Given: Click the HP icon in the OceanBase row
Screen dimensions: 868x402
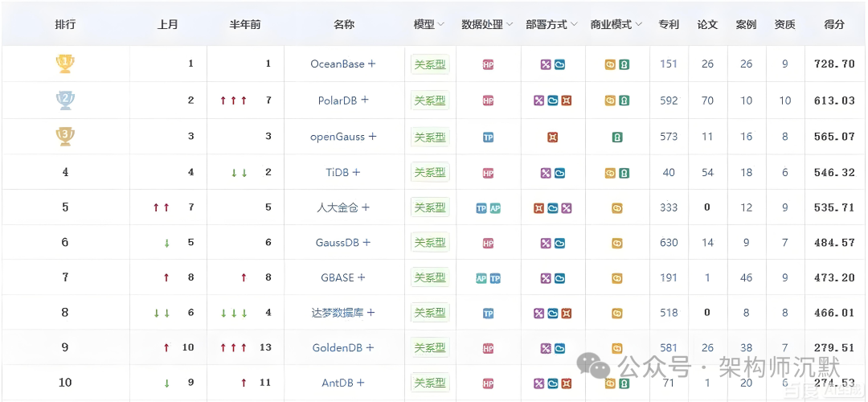Looking at the screenshot, I should tap(489, 64).
